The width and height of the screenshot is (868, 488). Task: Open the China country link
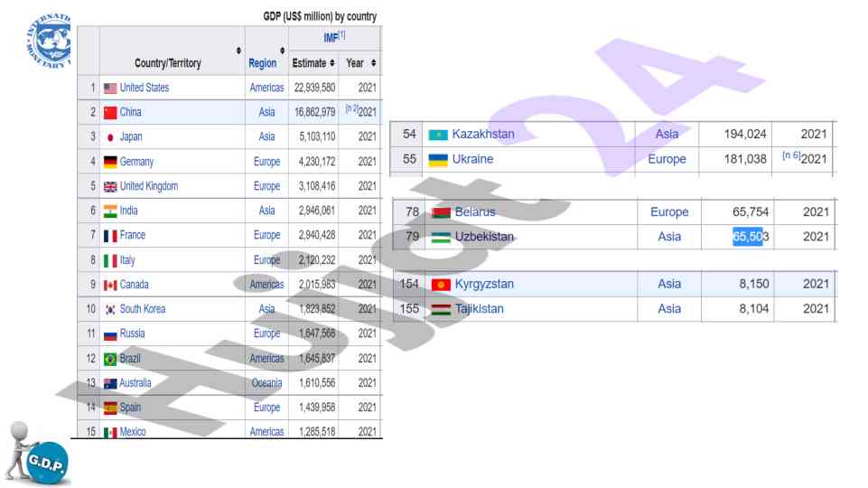[x=131, y=112]
